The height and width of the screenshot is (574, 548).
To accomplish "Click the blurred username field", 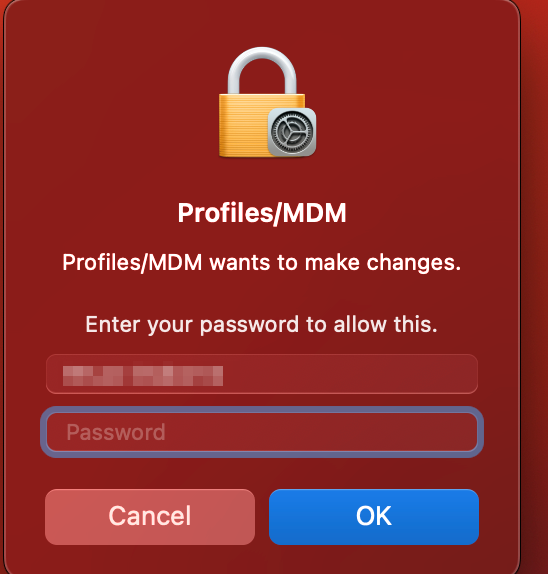I will [262, 374].
